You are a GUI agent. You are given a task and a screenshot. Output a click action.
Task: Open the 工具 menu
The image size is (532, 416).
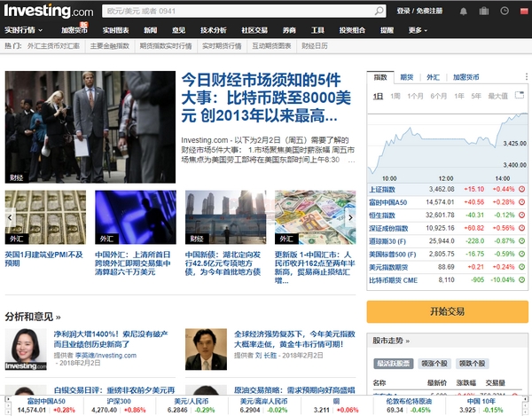(317, 30)
